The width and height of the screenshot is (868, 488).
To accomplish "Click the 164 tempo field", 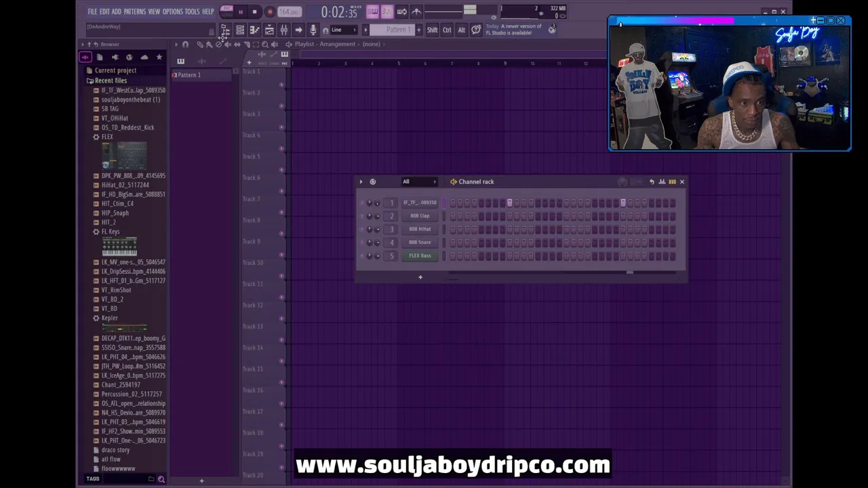I will click(289, 12).
